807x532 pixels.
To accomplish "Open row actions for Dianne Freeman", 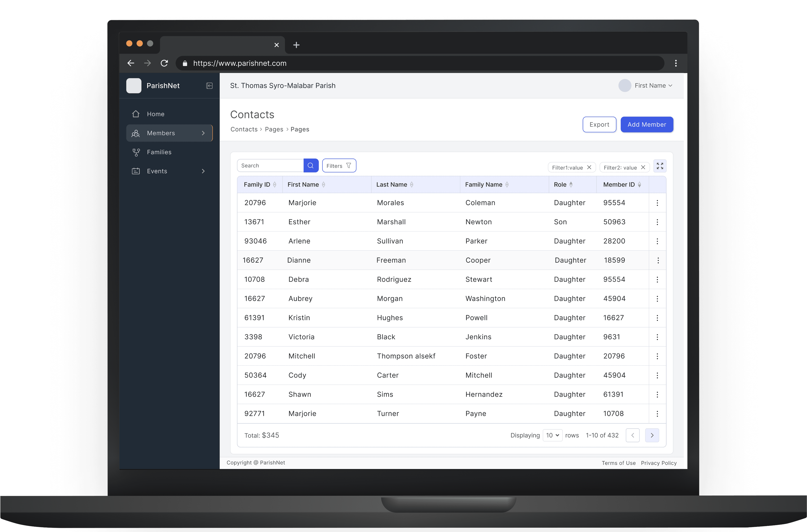I will pos(658,261).
